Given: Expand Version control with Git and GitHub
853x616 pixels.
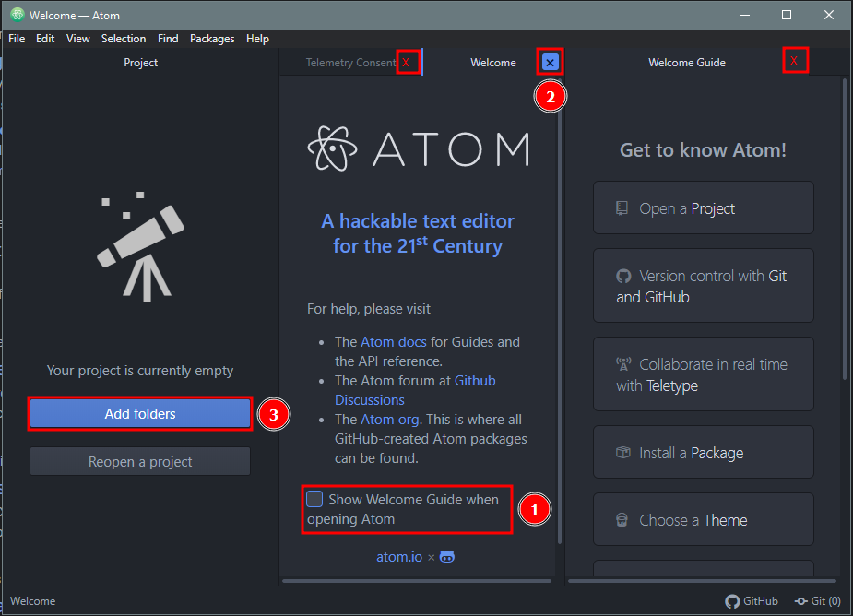Looking at the screenshot, I should click(x=704, y=286).
